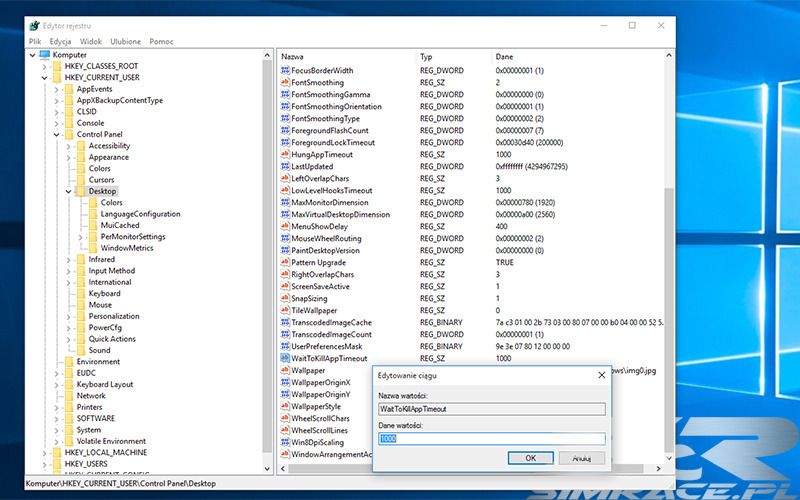
Task: Click the HungAppTimeout string value icon
Action: point(284,155)
